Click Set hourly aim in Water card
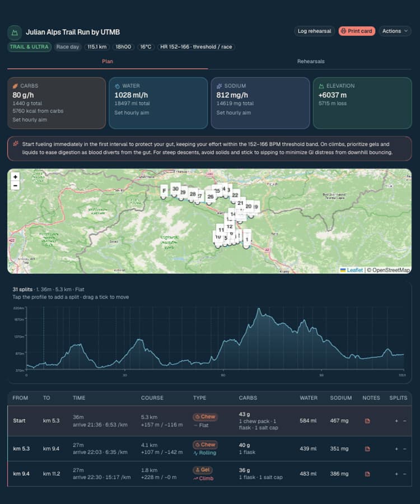Viewport: 420px width, 504px height. (x=132, y=113)
